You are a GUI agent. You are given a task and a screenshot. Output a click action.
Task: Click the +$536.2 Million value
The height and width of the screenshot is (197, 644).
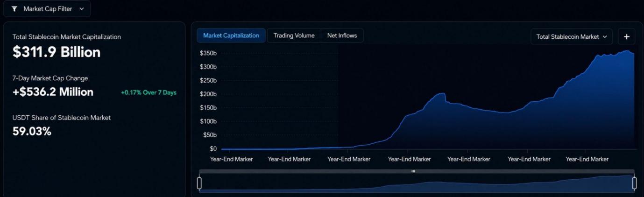[53, 92]
